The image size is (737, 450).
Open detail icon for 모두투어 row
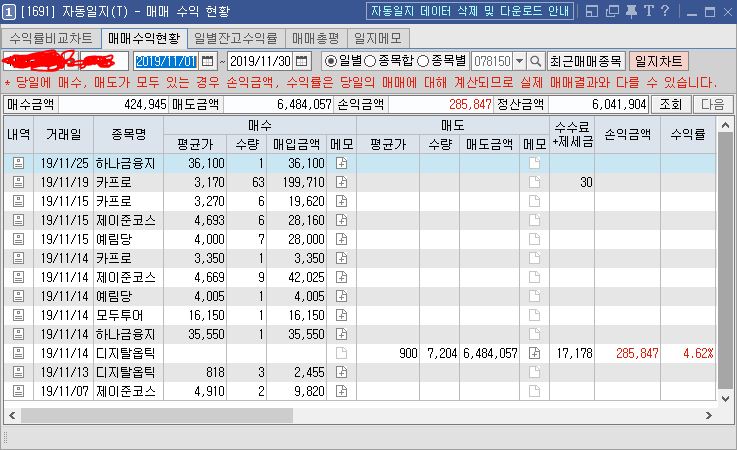click(18, 315)
